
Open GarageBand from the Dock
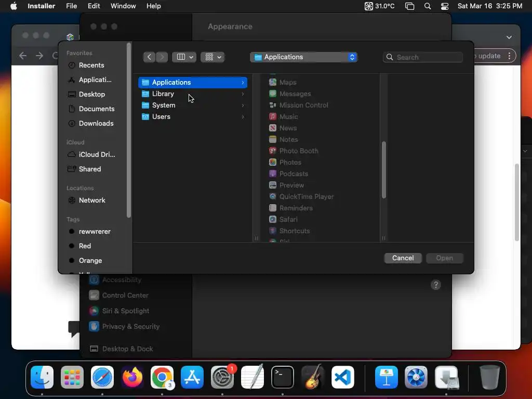pyautogui.click(x=312, y=377)
